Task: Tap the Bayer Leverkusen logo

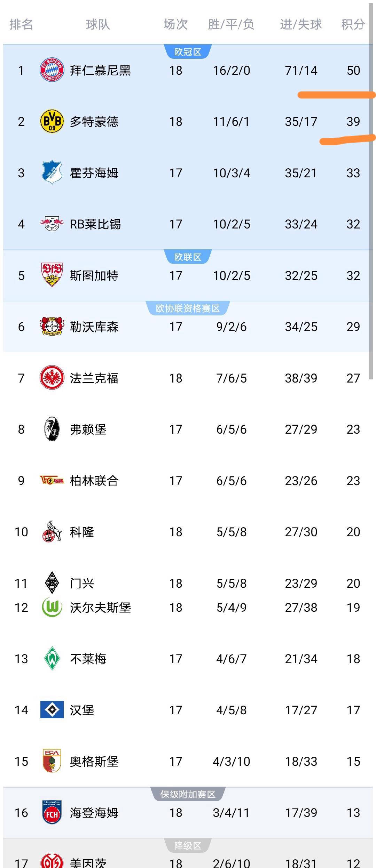Action: coord(52,326)
